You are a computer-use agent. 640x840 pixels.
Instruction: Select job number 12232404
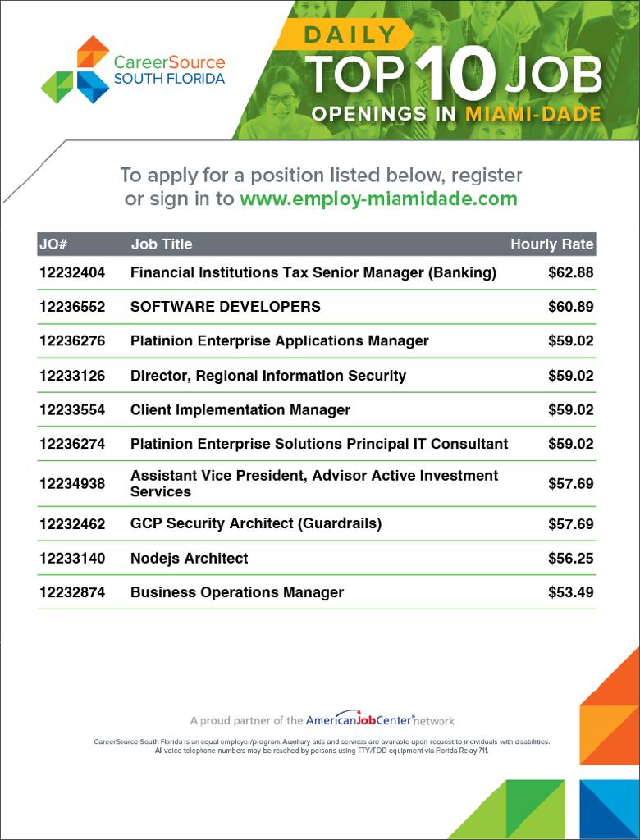72,272
